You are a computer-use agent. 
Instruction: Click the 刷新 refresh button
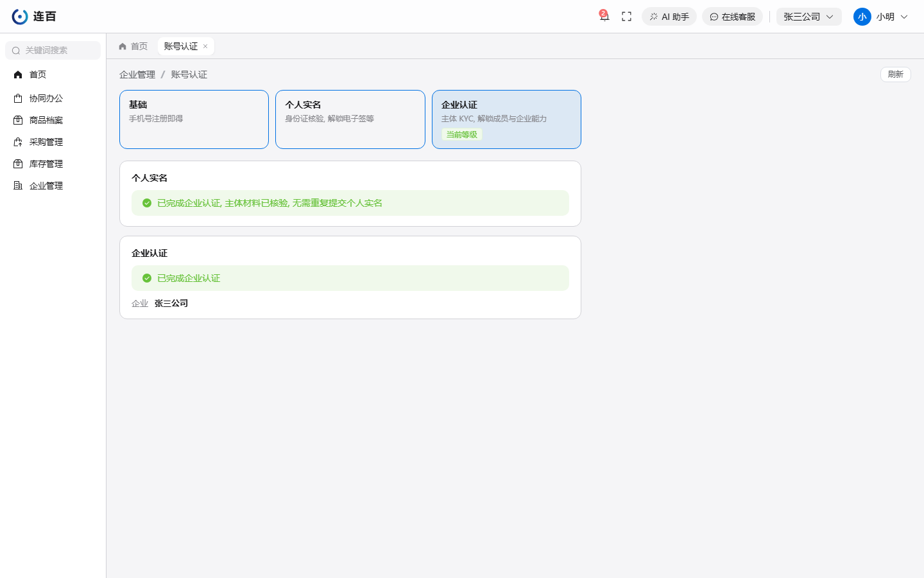[x=896, y=74]
